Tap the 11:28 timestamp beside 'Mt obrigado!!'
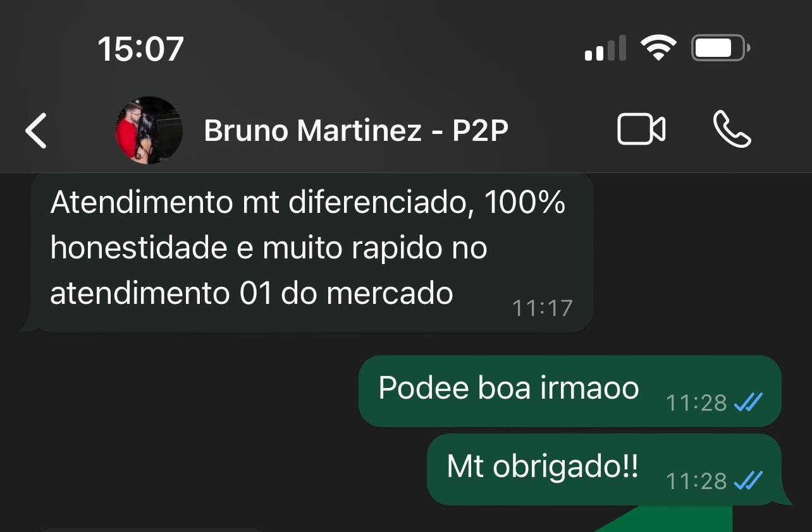 point(696,481)
